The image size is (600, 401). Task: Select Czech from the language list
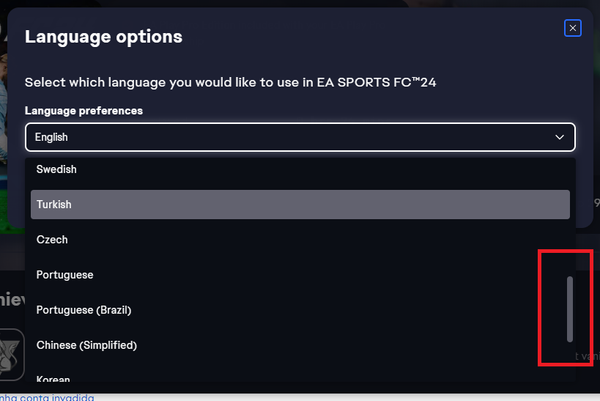300,240
